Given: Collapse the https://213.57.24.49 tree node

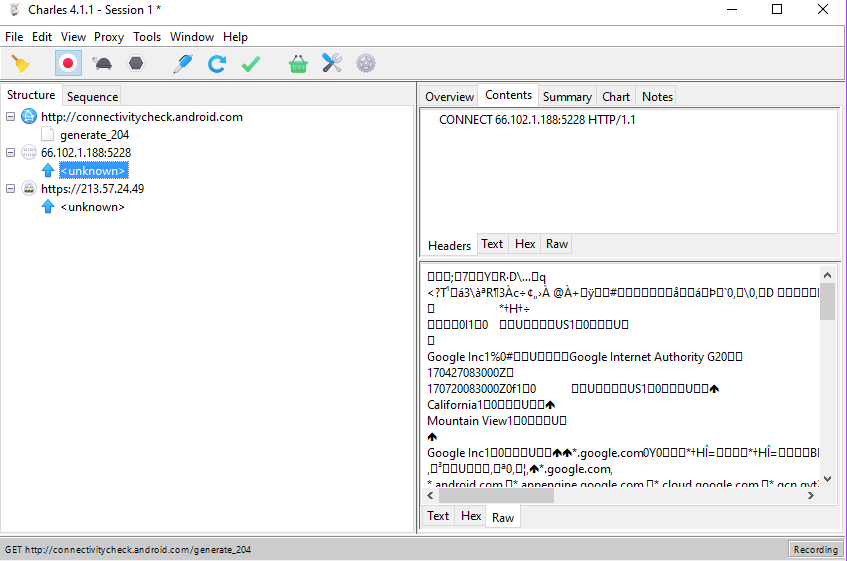Looking at the screenshot, I should (11, 189).
